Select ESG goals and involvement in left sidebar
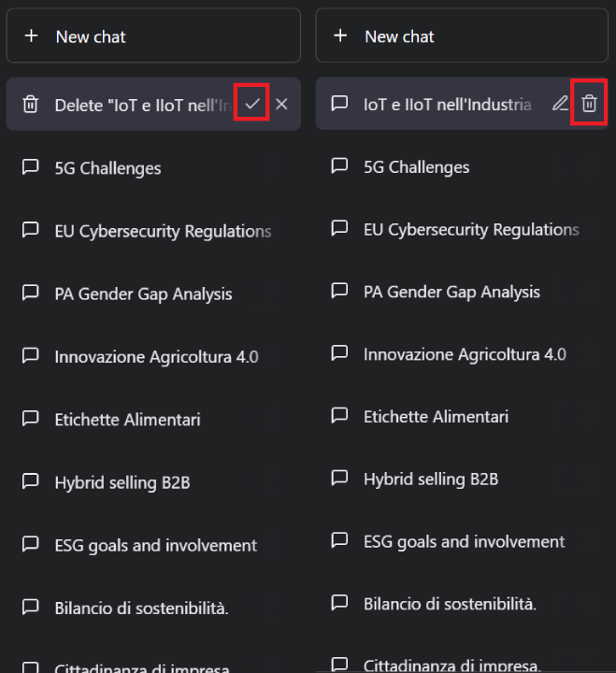Screen dimensions: 616x673 click(155, 545)
